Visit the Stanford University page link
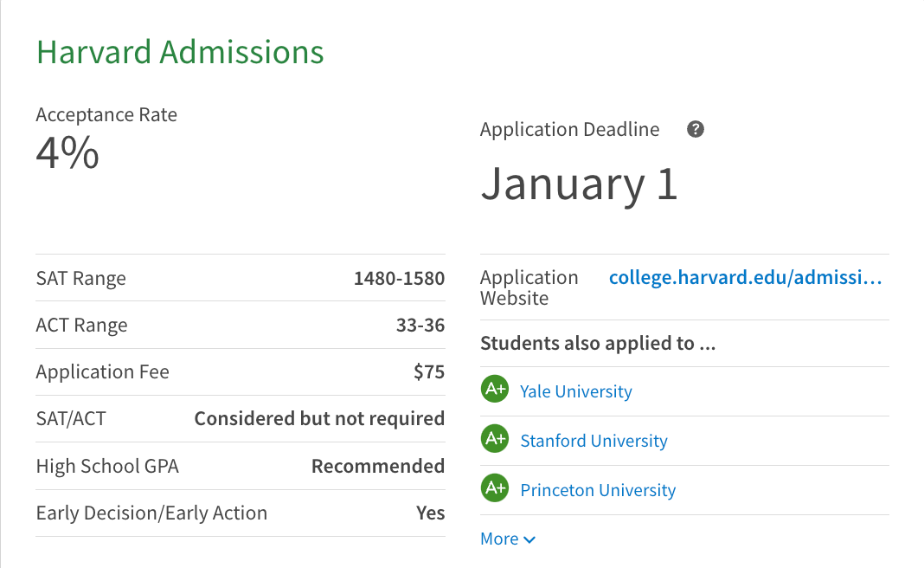924x568 pixels. pyautogui.click(x=594, y=441)
